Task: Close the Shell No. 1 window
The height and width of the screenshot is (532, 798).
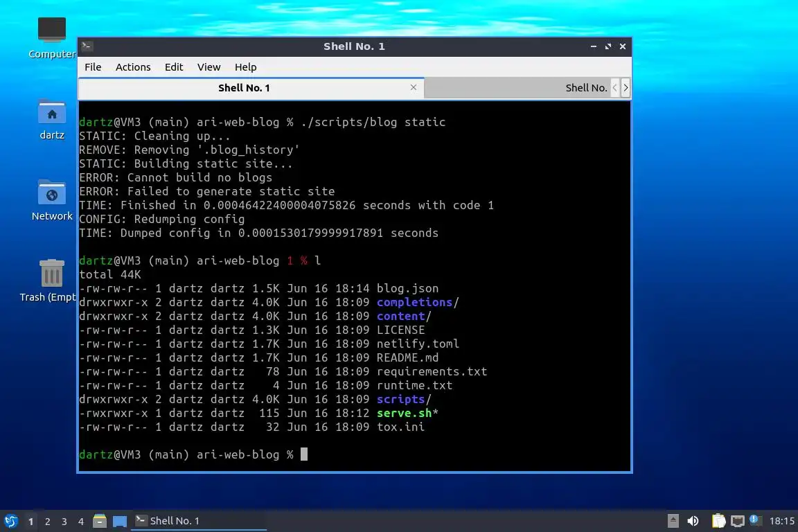Action: point(623,46)
